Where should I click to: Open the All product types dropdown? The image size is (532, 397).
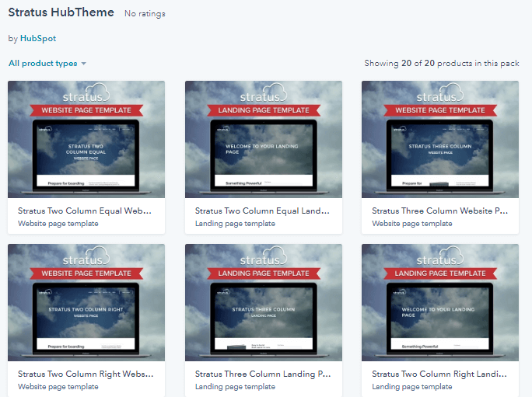[x=47, y=64]
